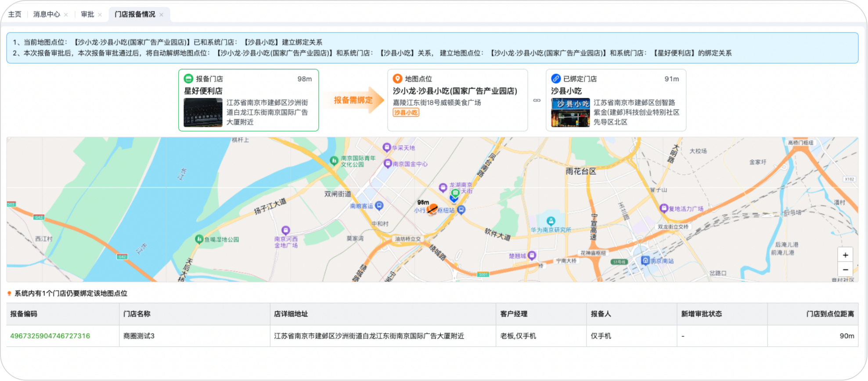The width and height of the screenshot is (868, 381).
Task: Click the 南京南站 station icon on map
Action: click(x=645, y=260)
